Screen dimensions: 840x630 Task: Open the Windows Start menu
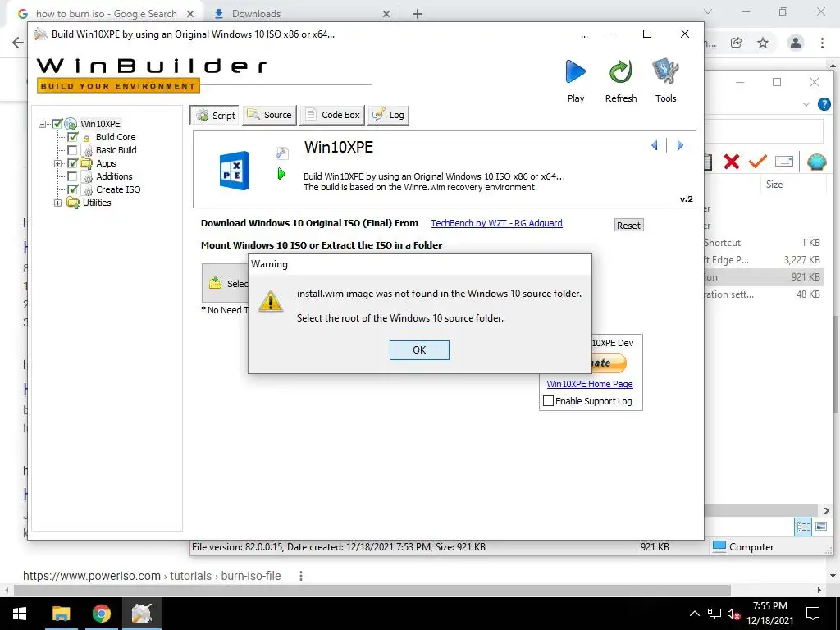coord(20,614)
